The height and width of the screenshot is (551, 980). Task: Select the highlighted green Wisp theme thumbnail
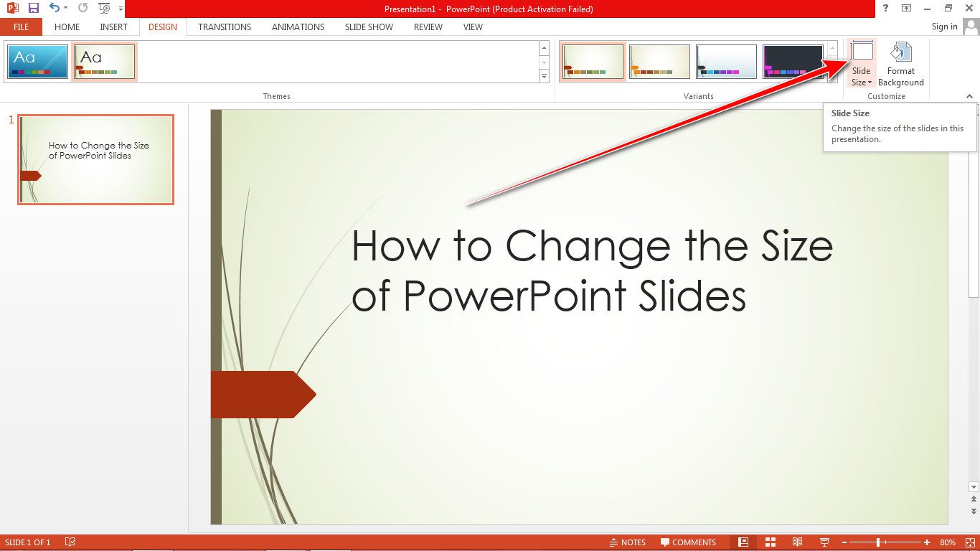105,62
